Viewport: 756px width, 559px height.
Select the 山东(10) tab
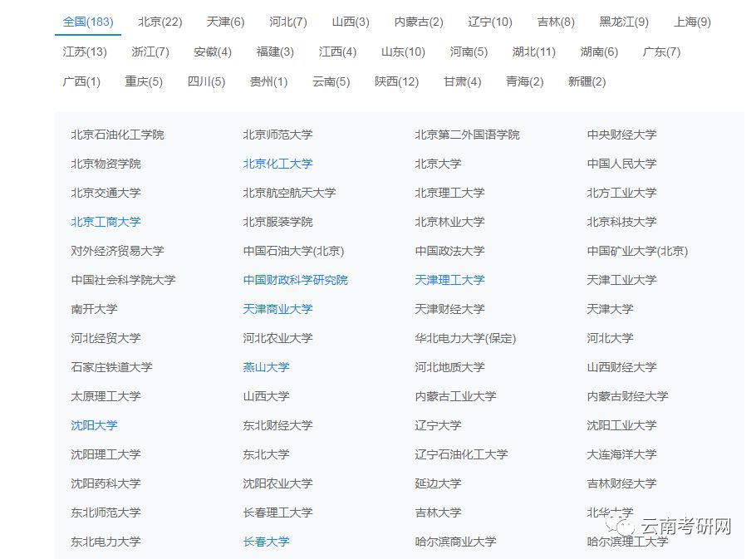[x=403, y=52]
